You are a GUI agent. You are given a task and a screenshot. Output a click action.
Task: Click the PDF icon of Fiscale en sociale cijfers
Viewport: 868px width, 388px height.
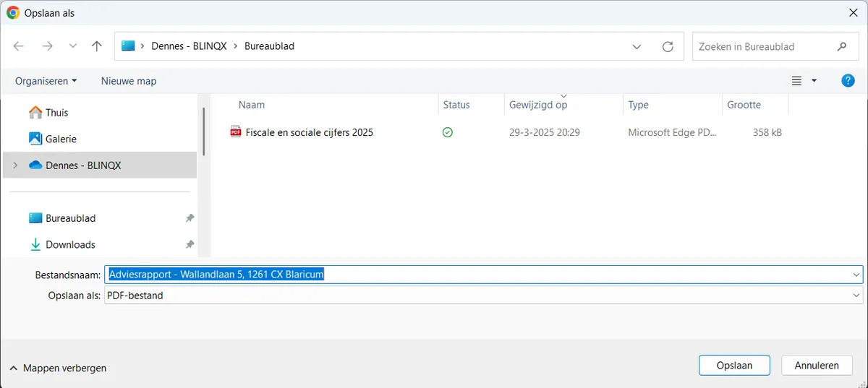pos(236,132)
